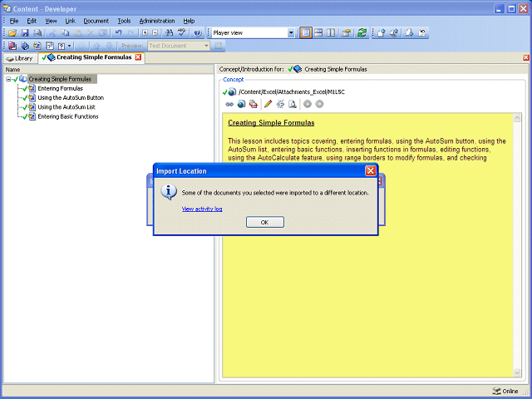Click the properties hand icon in toolbar
The height and width of the screenshot is (399, 532).
347,33
